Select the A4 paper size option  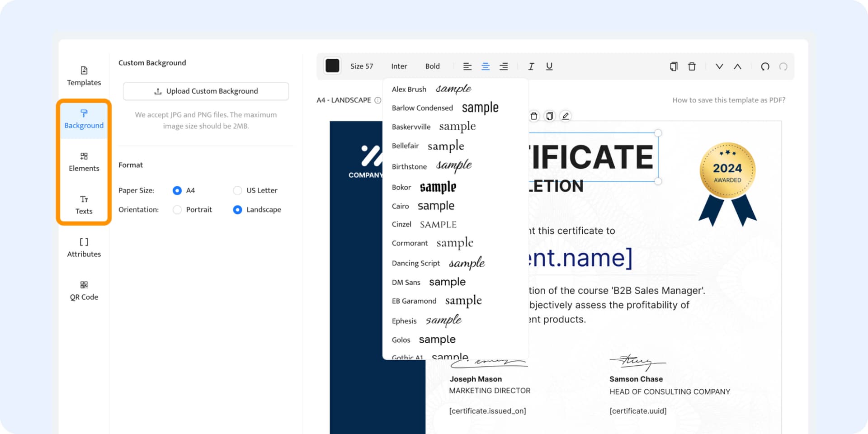pyautogui.click(x=177, y=190)
